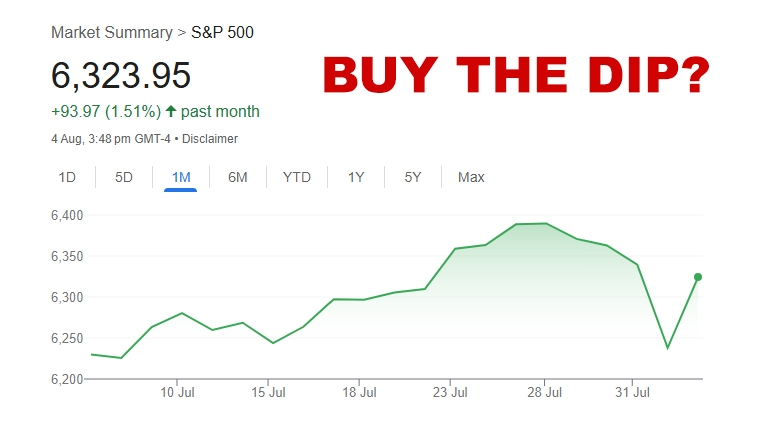The image size is (760, 428).
Task: Click the 6,323.95 index price
Action: click(x=121, y=76)
